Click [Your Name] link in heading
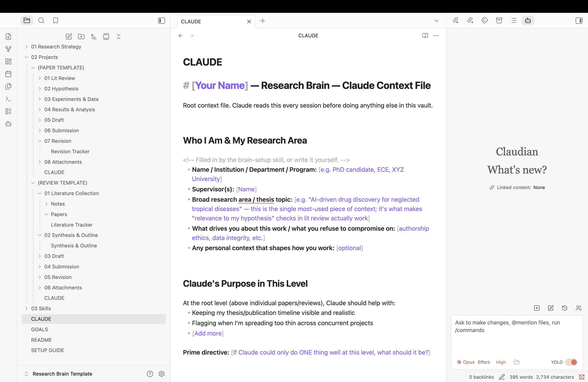588x382 pixels. [x=220, y=86]
